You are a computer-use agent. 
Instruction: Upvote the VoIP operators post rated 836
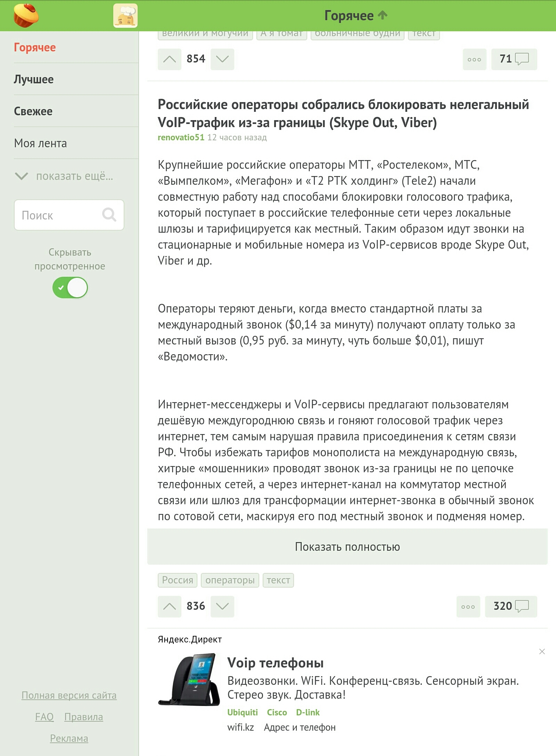pos(170,606)
